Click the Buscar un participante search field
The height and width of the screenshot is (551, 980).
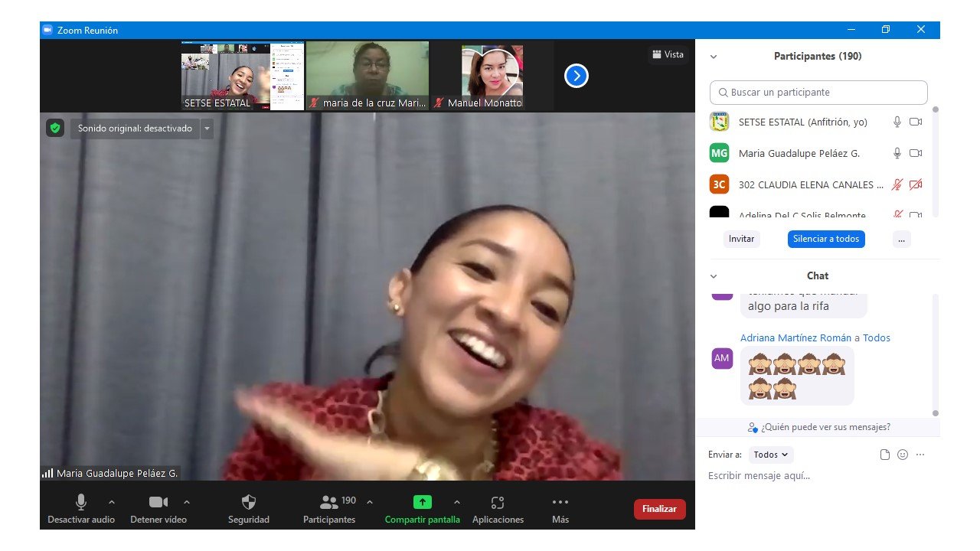point(818,92)
